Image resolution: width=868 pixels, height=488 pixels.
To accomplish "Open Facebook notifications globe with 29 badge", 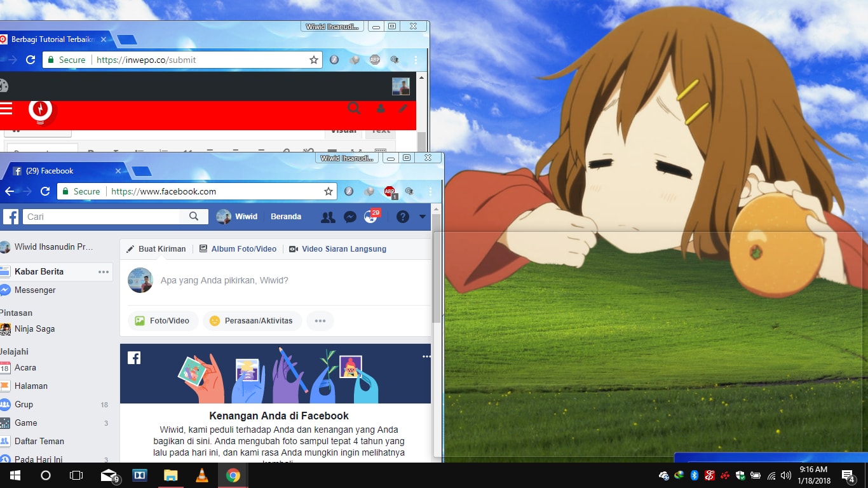I will click(371, 217).
